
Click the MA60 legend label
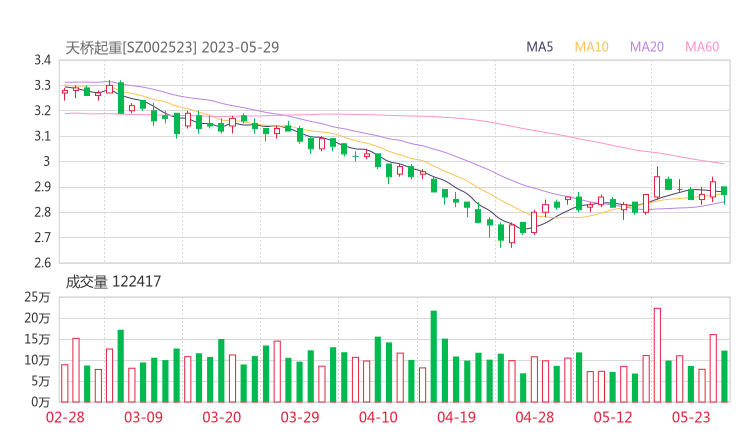coord(702,47)
